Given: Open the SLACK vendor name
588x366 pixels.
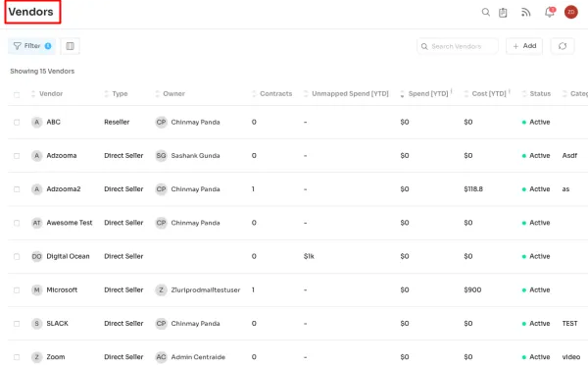Looking at the screenshot, I should click(58, 323).
